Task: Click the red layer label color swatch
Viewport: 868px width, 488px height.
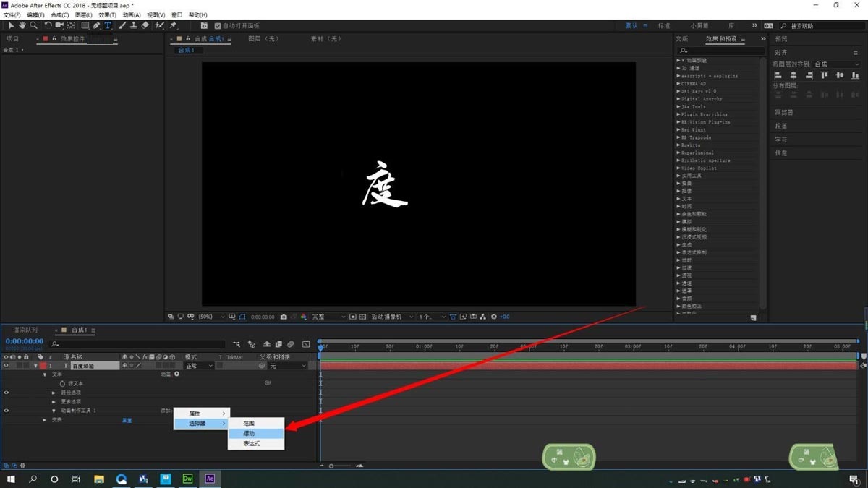Action: click(x=41, y=365)
